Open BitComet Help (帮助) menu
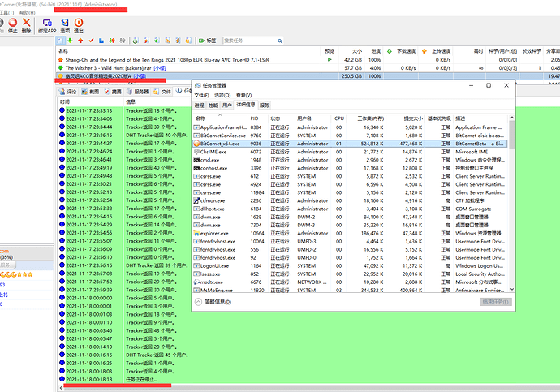Screen dimensions: 560x392 tap(27, 12)
